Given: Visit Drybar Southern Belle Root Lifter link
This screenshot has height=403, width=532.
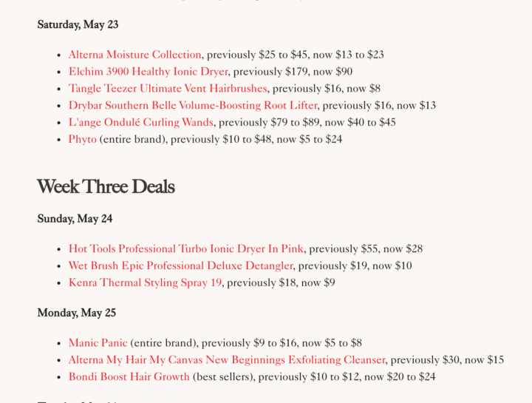Looking at the screenshot, I should click(x=193, y=106).
